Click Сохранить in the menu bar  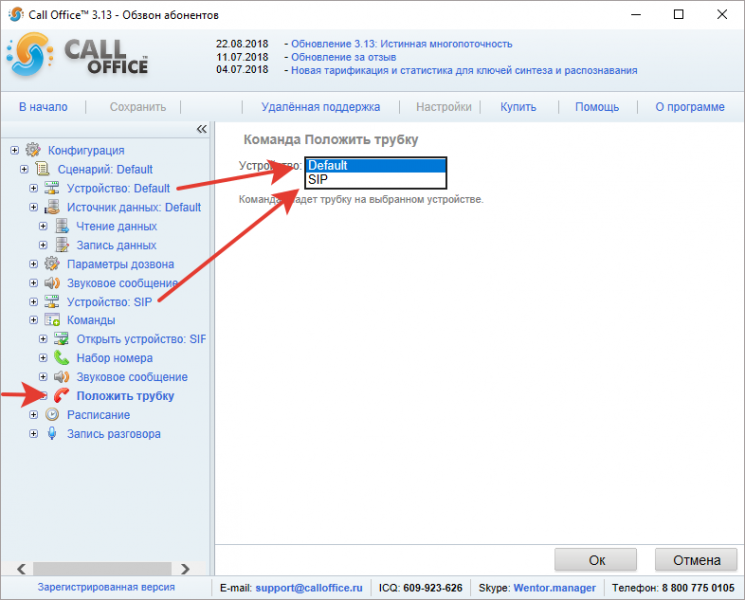138,107
